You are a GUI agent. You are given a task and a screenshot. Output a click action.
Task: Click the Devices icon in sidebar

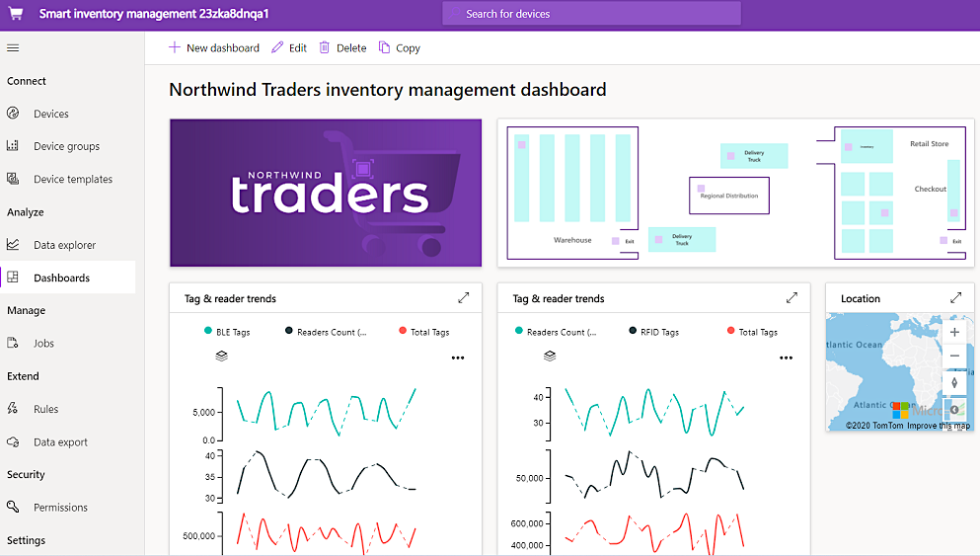coord(13,114)
